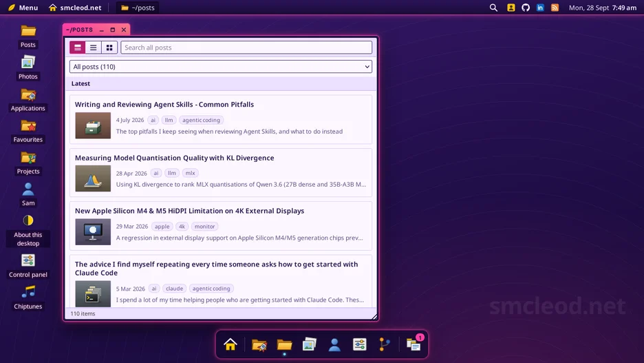This screenshot has height=363, width=644.
Task: Click smcleod.net home in the top bar
Action: pyautogui.click(x=75, y=8)
